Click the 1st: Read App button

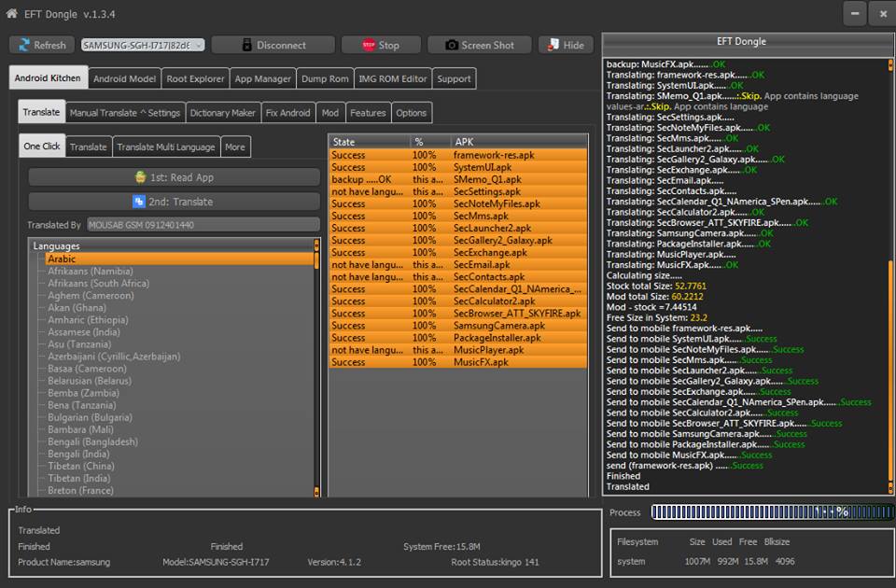175,177
